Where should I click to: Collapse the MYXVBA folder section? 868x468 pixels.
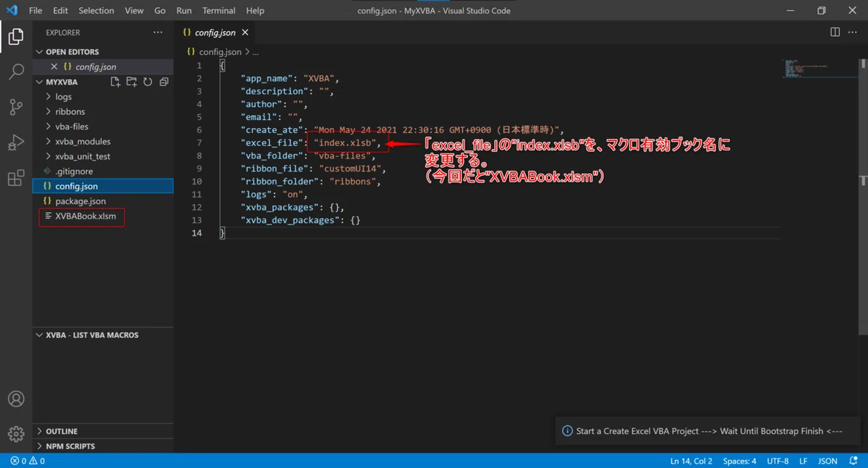(61, 82)
